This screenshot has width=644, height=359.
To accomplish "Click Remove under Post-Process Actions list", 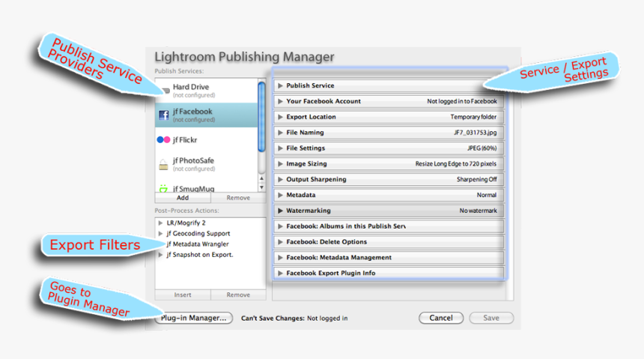I will click(238, 295).
